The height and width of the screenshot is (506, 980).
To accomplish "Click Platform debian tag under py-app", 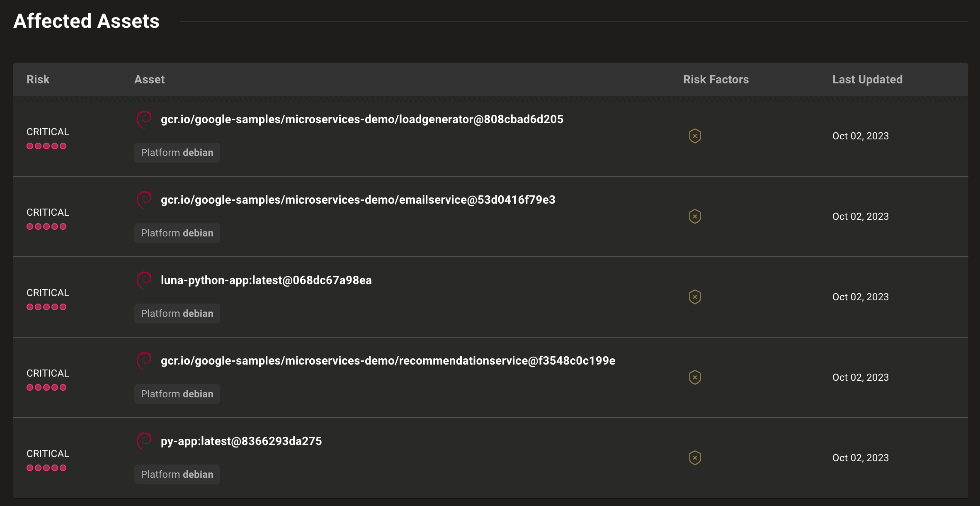I will point(177,474).
